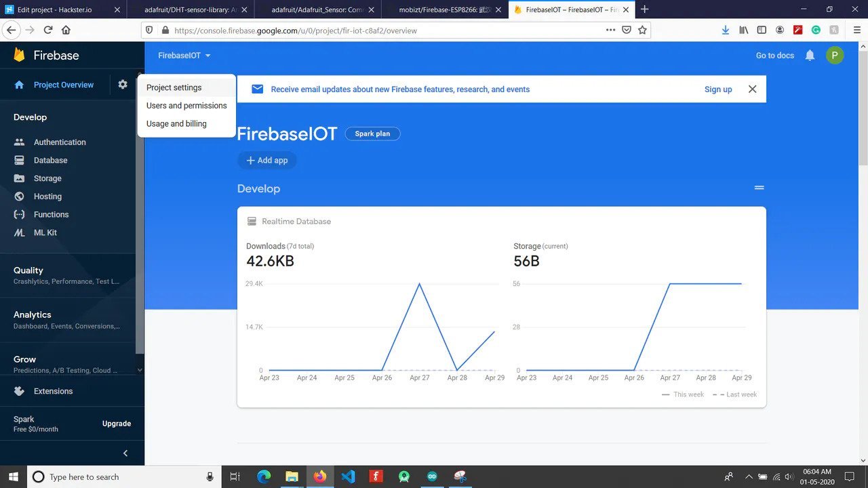Expand the Analytics section in sidebar
The image size is (868, 488).
coord(68,320)
